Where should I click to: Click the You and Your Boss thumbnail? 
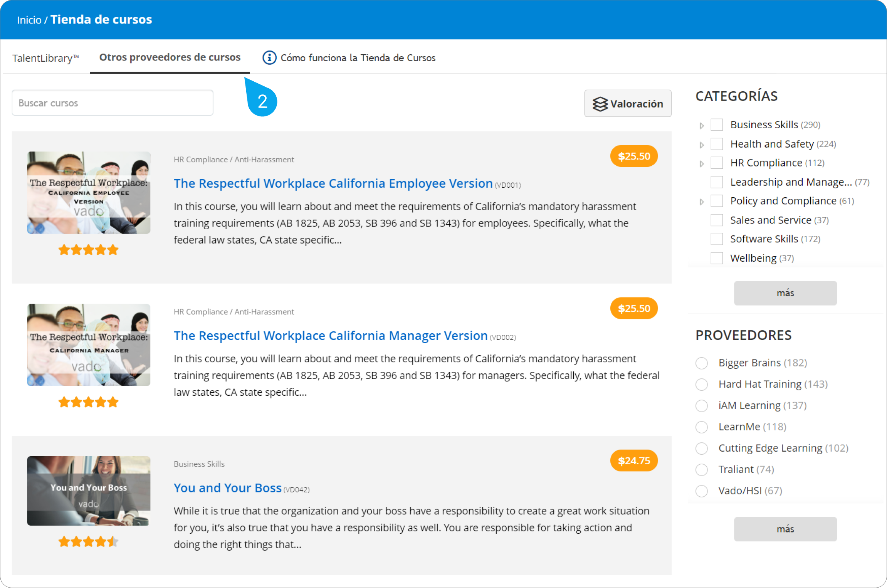click(89, 491)
